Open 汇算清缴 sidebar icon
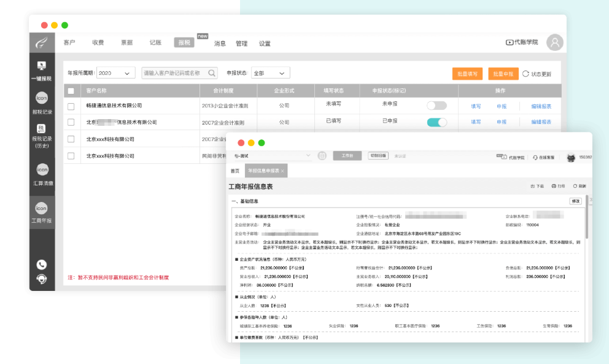609x364 pixels. (x=41, y=174)
